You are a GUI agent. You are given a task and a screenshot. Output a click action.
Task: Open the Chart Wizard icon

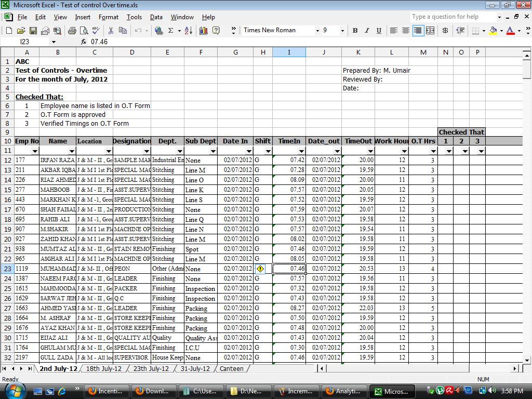(204, 31)
